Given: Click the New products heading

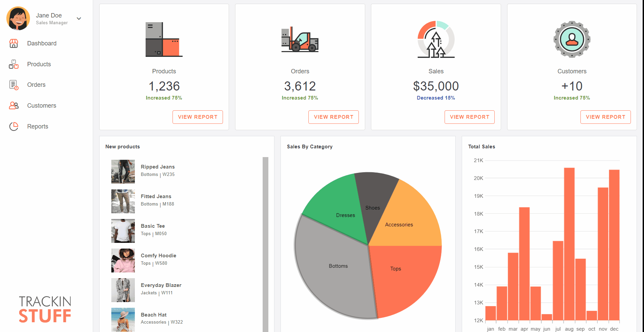Looking at the screenshot, I should (123, 147).
